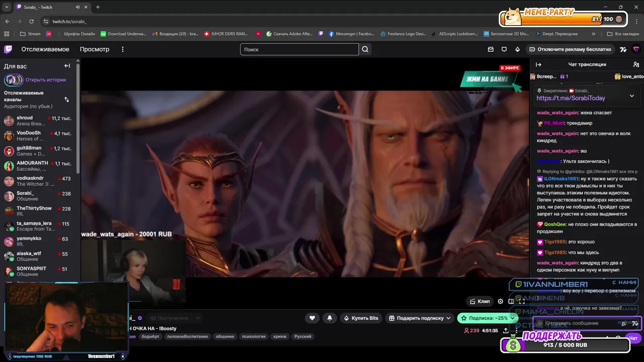Screen dimensions: 644x362
Task: Open the whispers speech bubble icon
Action: pyautogui.click(x=504, y=49)
